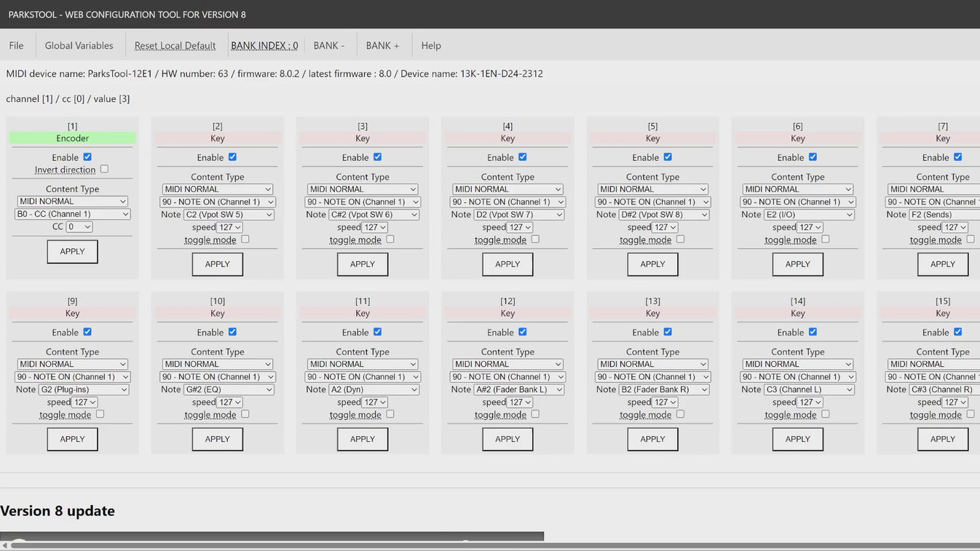Open the Help menu
980x551 pixels.
pyautogui.click(x=430, y=45)
